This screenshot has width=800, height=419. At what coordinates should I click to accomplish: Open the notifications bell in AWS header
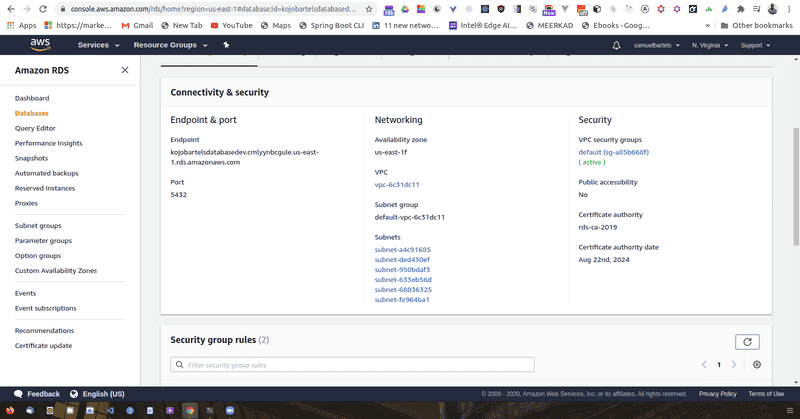(616, 45)
